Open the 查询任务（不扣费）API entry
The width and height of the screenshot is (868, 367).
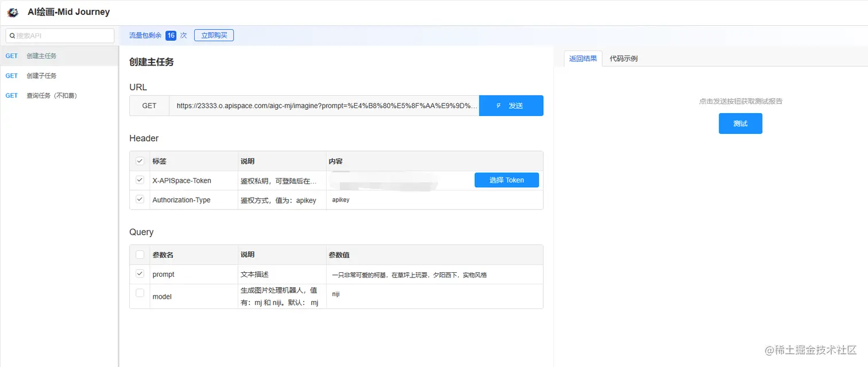pos(59,95)
